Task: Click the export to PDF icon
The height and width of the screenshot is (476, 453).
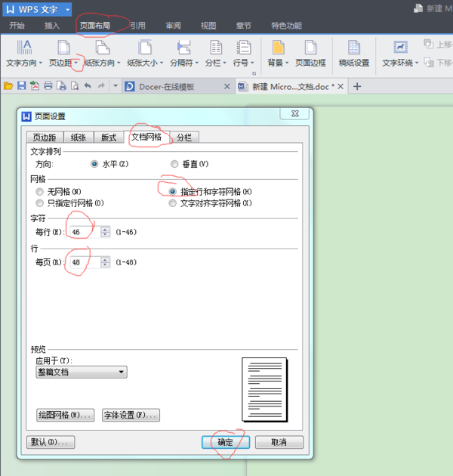Action: click(35, 86)
